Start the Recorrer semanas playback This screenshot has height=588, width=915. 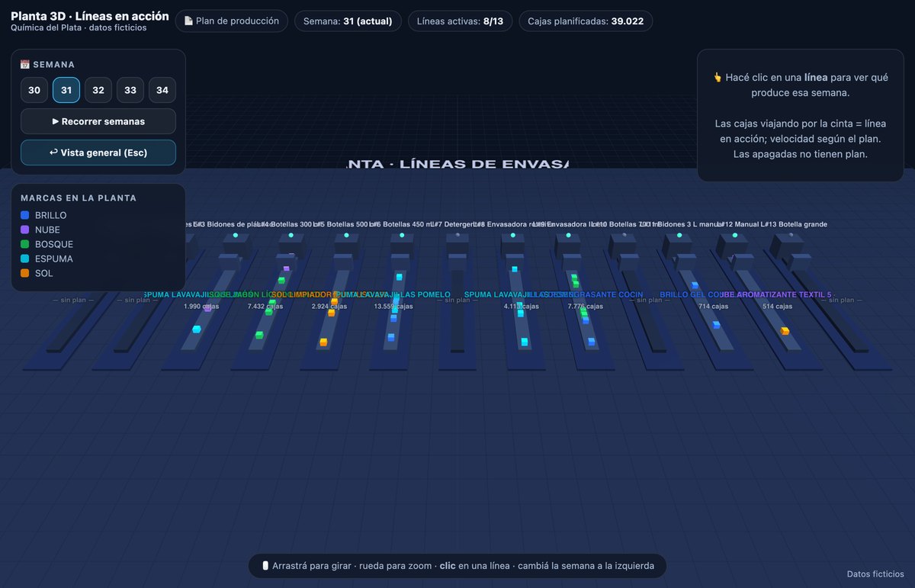click(x=98, y=121)
